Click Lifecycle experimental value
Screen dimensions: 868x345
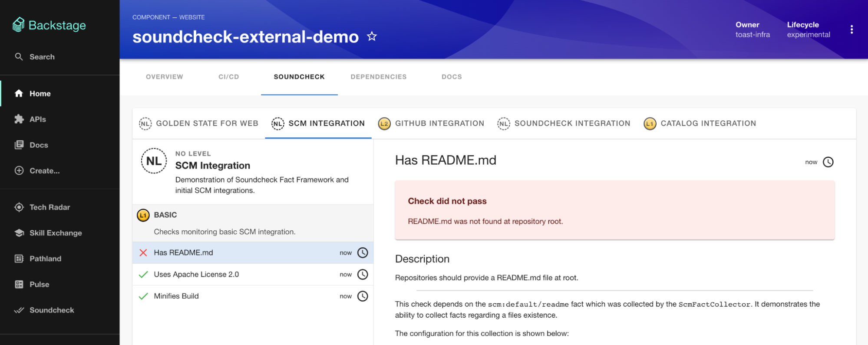click(x=809, y=35)
